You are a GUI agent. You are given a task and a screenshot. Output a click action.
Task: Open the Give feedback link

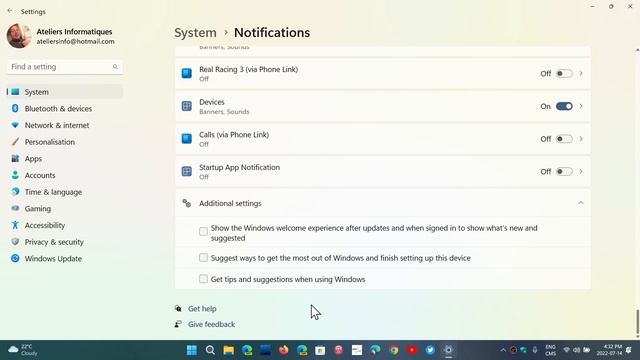pyautogui.click(x=211, y=324)
